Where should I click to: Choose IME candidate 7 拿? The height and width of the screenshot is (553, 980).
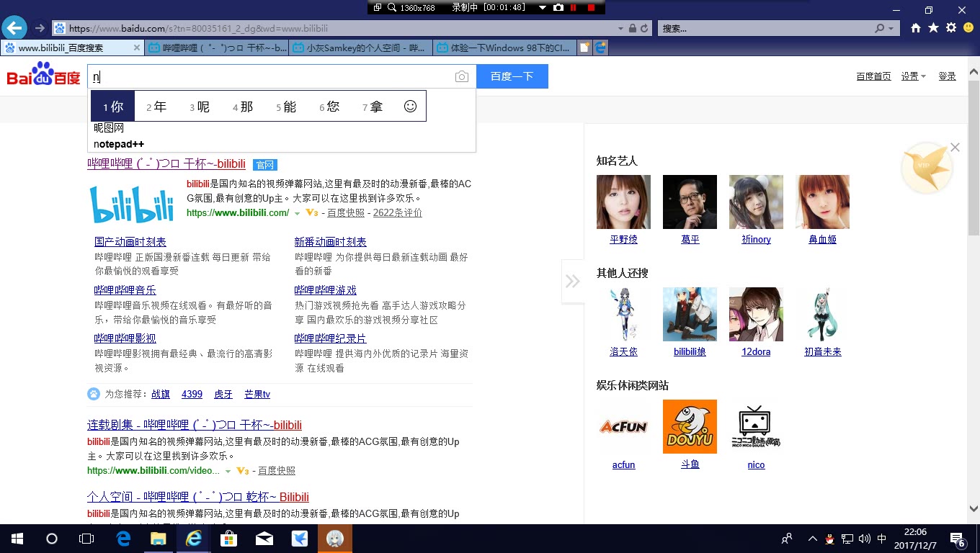[373, 107]
